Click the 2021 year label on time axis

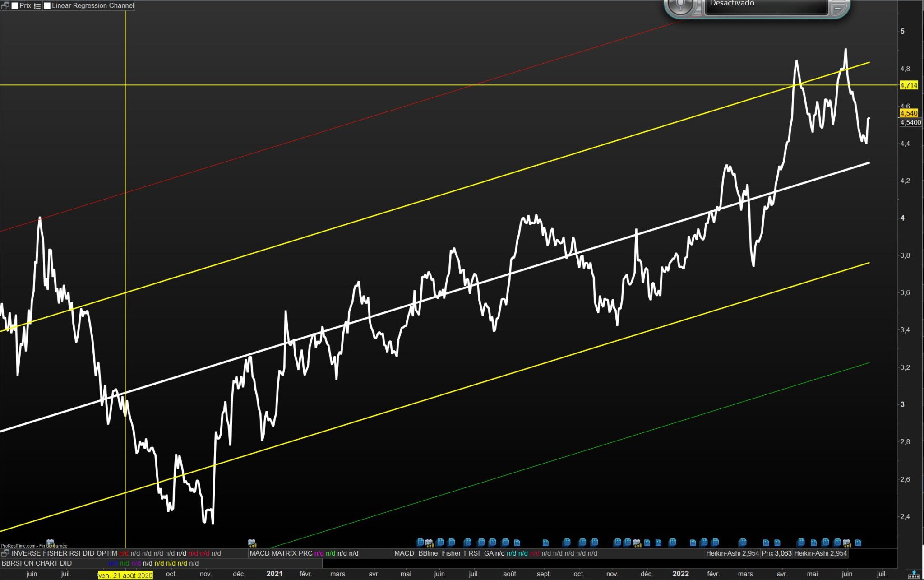tap(274, 574)
